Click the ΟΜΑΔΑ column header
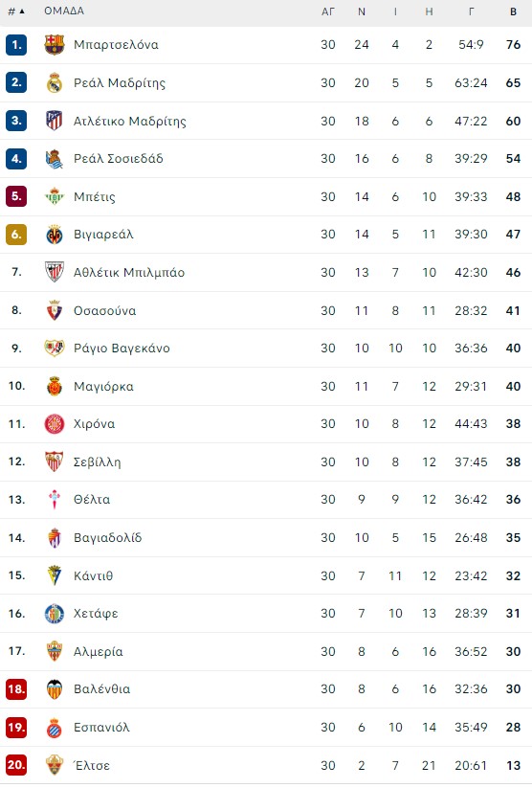Image resolution: width=532 pixels, height=788 pixels. point(64,11)
